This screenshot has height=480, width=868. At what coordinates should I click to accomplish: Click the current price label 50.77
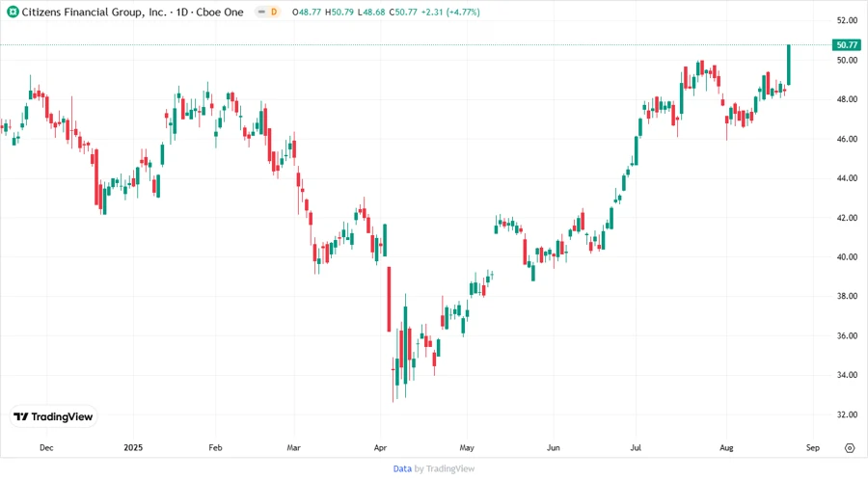coord(847,44)
